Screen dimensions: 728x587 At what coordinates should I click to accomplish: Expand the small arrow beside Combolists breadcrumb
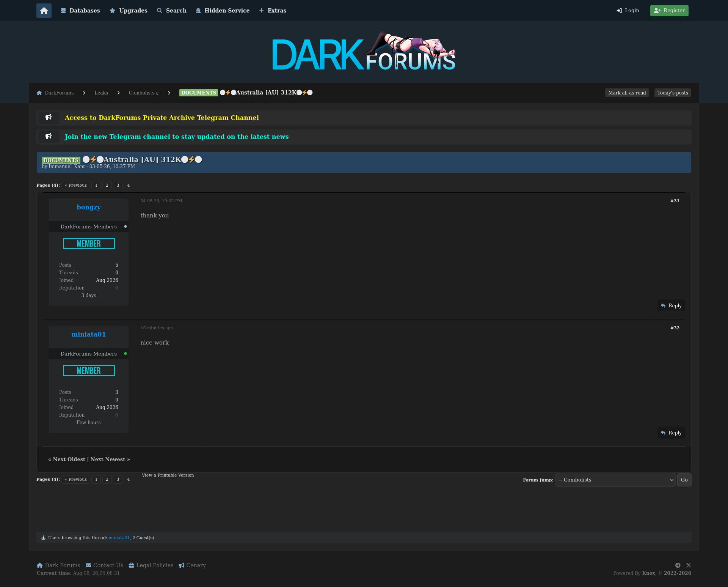tap(157, 94)
